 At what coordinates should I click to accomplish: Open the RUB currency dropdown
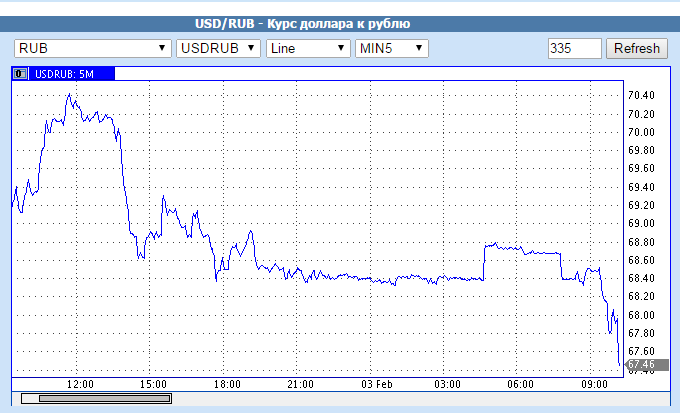tap(92, 48)
